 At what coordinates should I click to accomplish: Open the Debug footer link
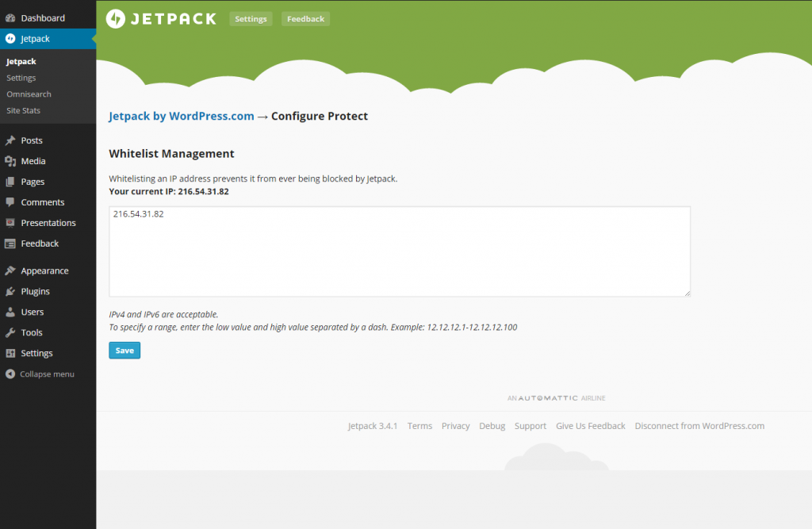(x=492, y=426)
